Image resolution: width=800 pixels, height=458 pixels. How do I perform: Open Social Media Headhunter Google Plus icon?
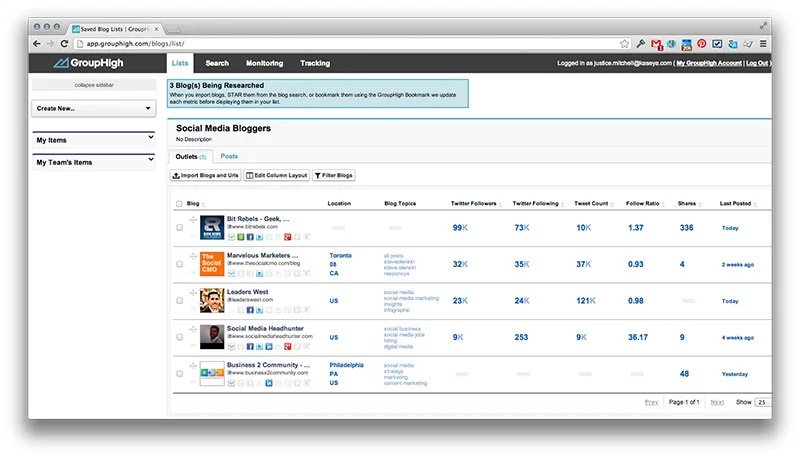(x=288, y=347)
